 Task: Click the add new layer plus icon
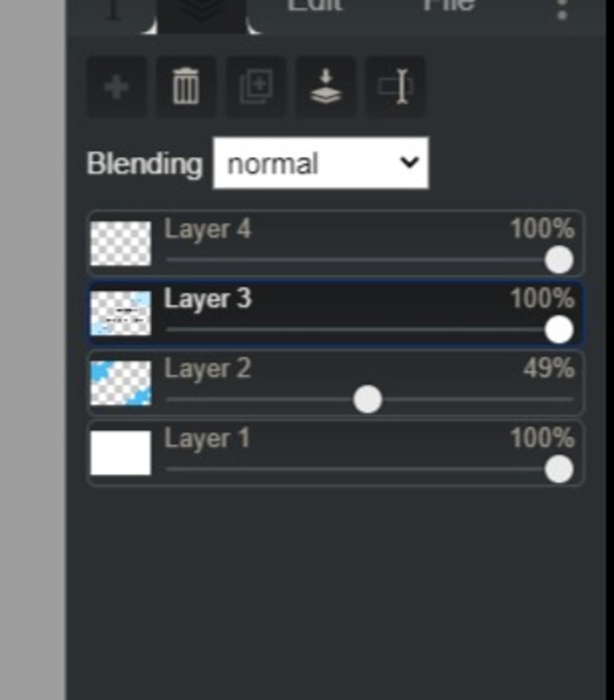116,86
